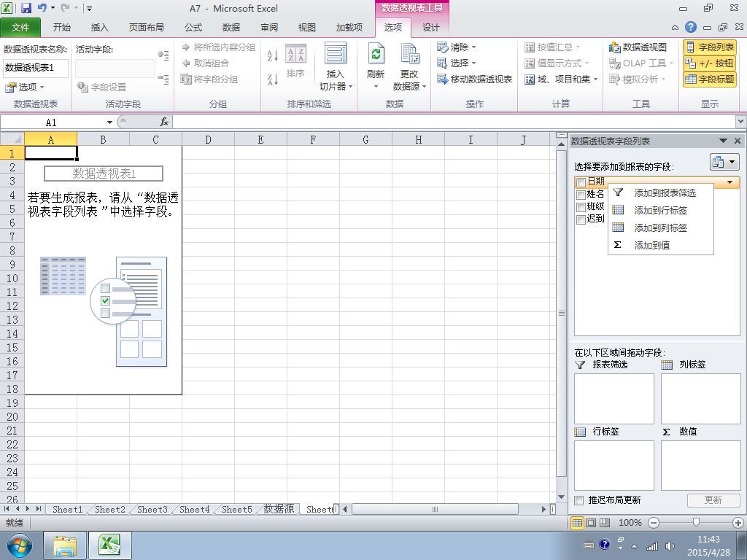Check the 迟到 field checkbox
This screenshot has height=560, width=747.
point(581,219)
